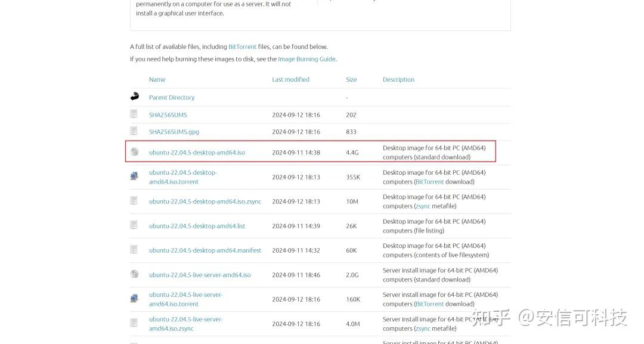Screen dimensions: 644x344
Task: Sort the listing by Last modified column
Action: 291,80
